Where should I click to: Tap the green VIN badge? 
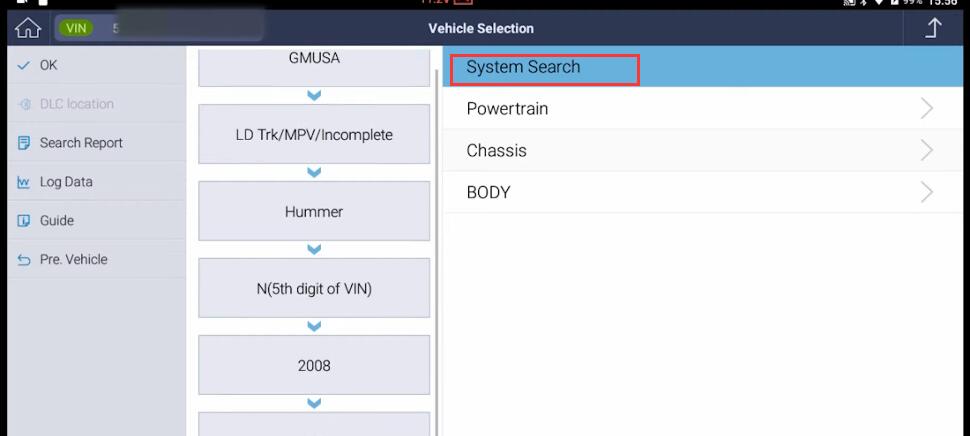[76, 28]
